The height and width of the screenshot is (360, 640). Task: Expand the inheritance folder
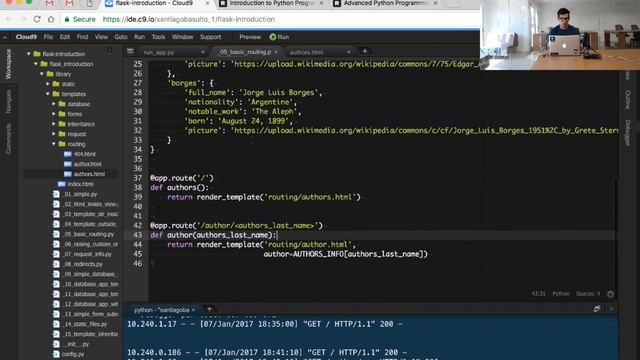click(53, 124)
